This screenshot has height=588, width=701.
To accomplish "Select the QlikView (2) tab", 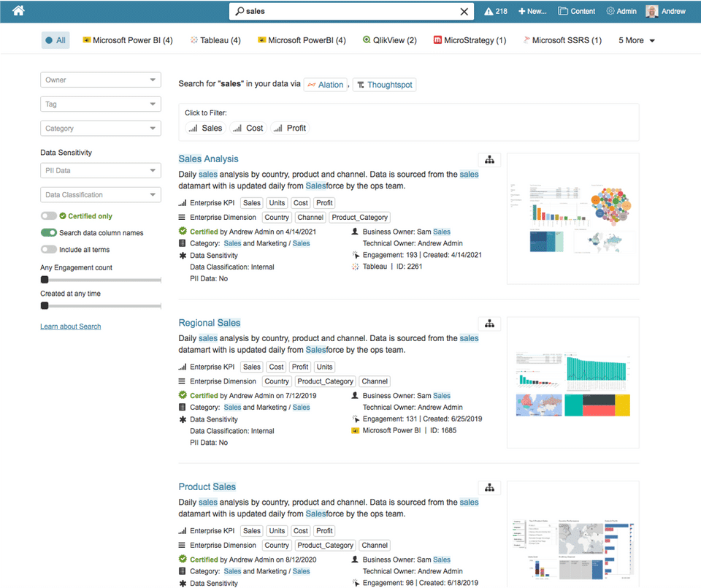I will point(389,40).
